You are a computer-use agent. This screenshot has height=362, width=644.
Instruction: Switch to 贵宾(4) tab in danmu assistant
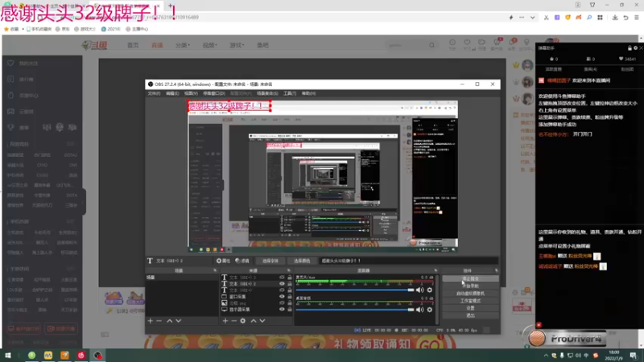click(x=591, y=69)
